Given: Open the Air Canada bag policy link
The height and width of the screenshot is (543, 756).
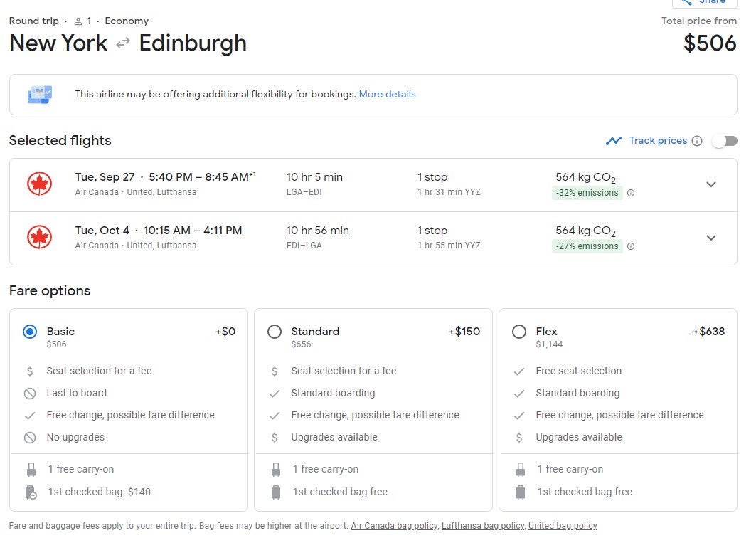Looking at the screenshot, I should click(x=394, y=526).
